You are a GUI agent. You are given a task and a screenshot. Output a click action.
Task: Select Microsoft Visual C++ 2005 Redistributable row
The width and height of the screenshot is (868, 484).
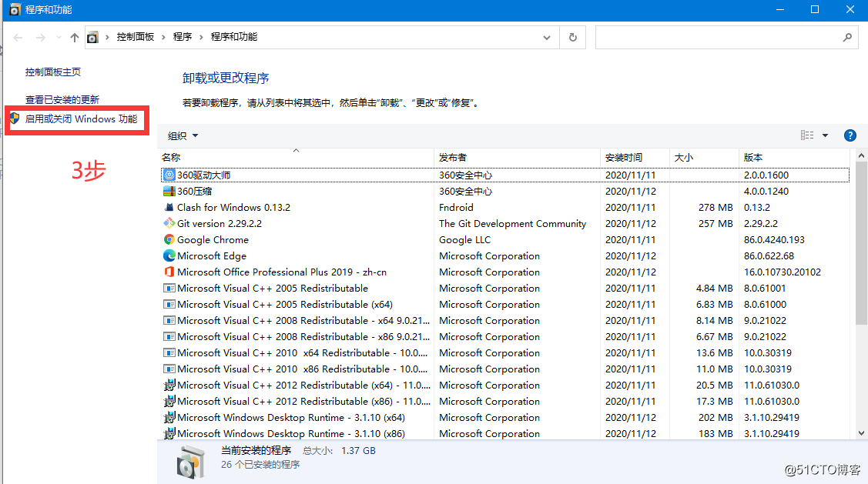point(505,289)
